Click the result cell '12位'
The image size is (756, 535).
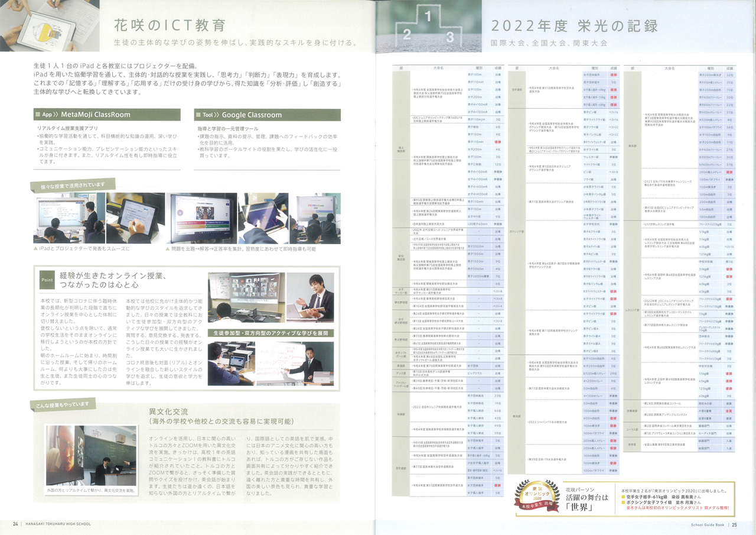coord(498,164)
